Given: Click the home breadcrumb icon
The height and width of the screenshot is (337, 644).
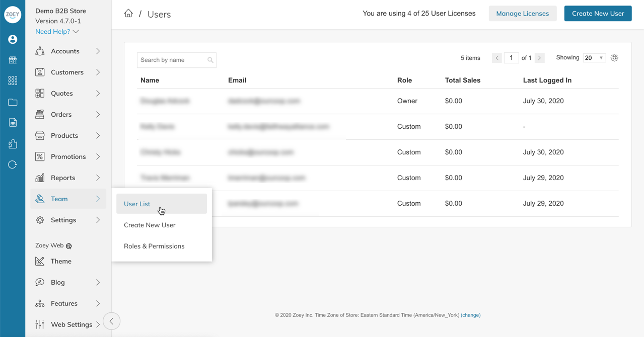Looking at the screenshot, I should (x=128, y=14).
